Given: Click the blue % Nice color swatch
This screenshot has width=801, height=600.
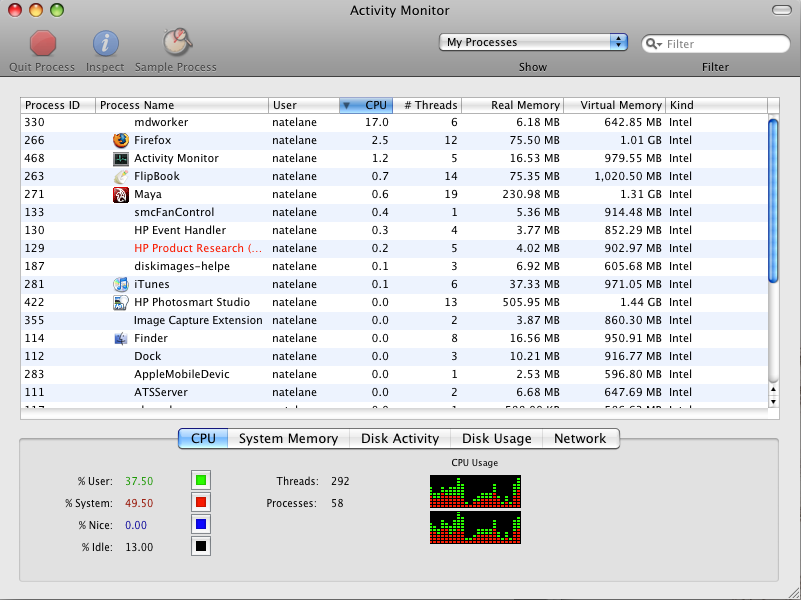Looking at the screenshot, I should coord(201,525).
